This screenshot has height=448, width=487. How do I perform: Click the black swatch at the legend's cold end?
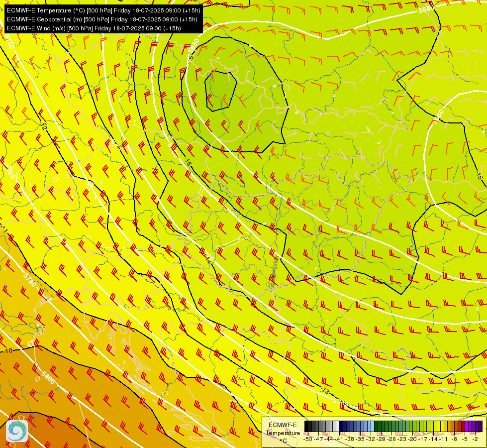[x=306, y=427]
